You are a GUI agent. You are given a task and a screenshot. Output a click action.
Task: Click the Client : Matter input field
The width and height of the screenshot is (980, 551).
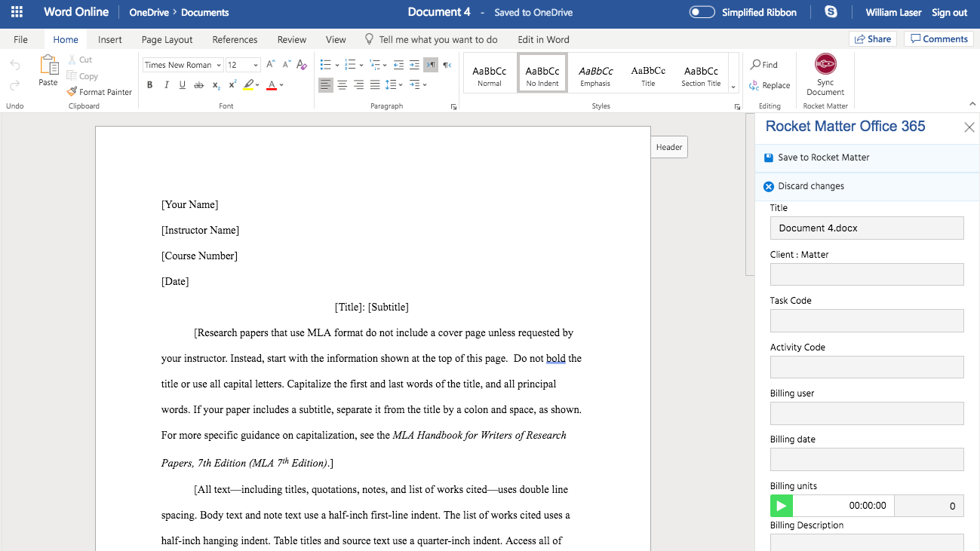coord(866,274)
